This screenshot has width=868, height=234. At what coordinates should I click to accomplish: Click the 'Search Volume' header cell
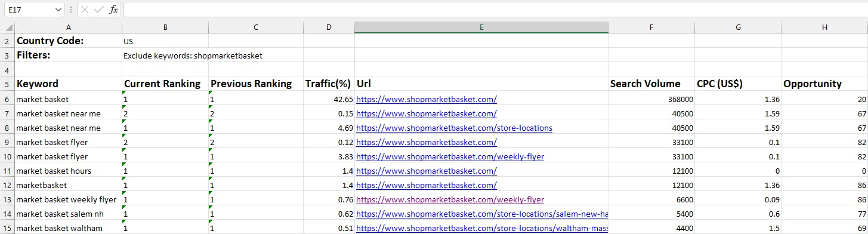[x=651, y=84]
